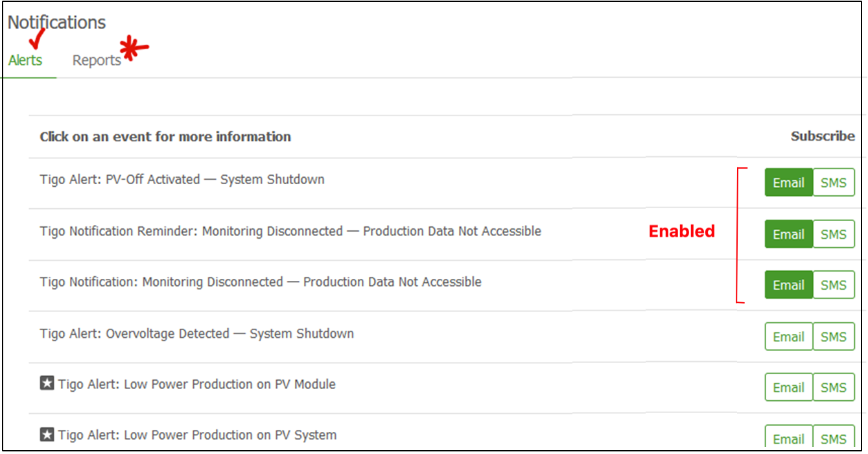This screenshot has height=454, width=868.
Task: Enable Email for Low Power Production on PV Module
Action: pos(789,387)
